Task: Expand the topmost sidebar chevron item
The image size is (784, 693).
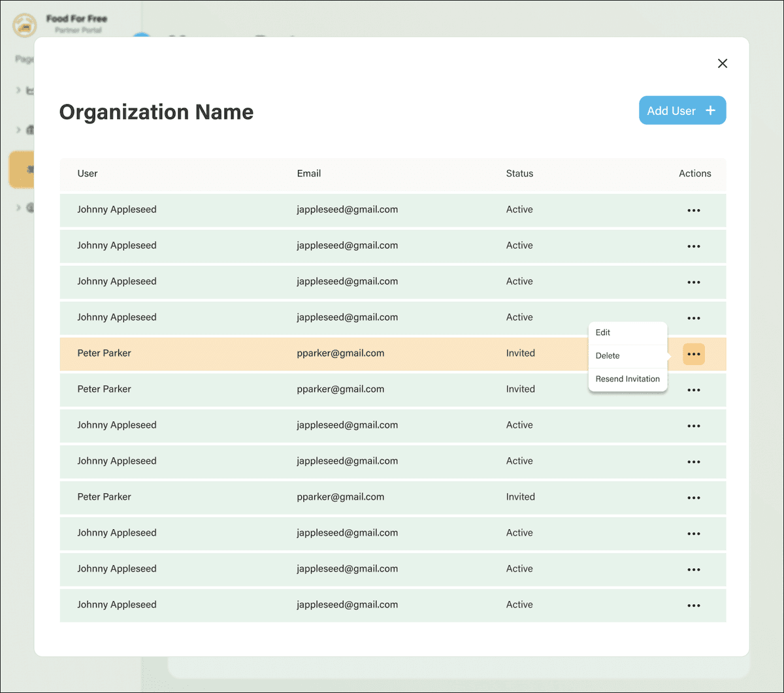Action: tap(19, 90)
